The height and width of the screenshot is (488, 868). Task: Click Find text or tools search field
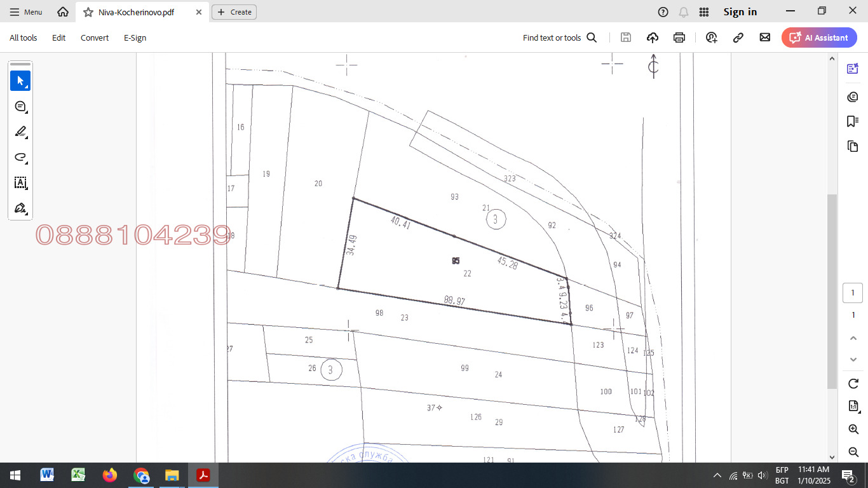(x=559, y=37)
